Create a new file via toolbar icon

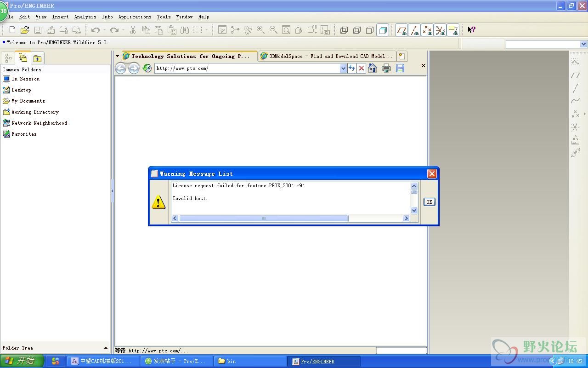[12, 30]
